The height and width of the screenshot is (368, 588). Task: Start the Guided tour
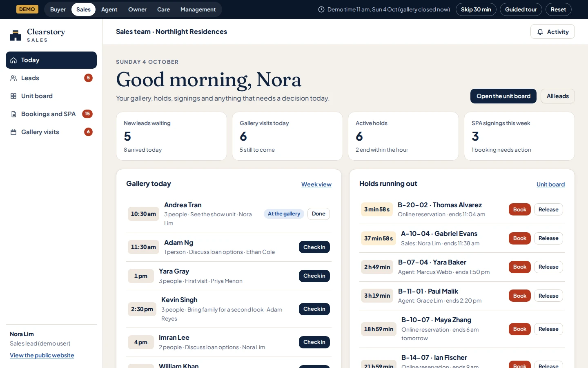pyautogui.click(x=521, y=9)
